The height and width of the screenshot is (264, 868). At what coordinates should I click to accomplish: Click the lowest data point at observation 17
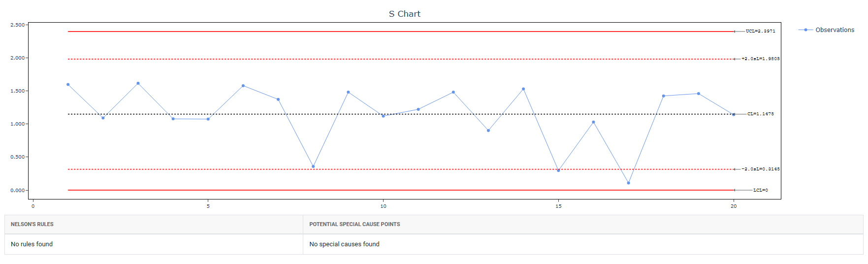pos(628,183)
